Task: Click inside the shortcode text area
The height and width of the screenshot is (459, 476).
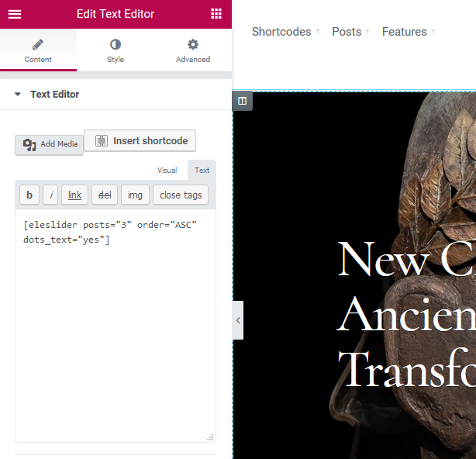Action: click(115, 326)
